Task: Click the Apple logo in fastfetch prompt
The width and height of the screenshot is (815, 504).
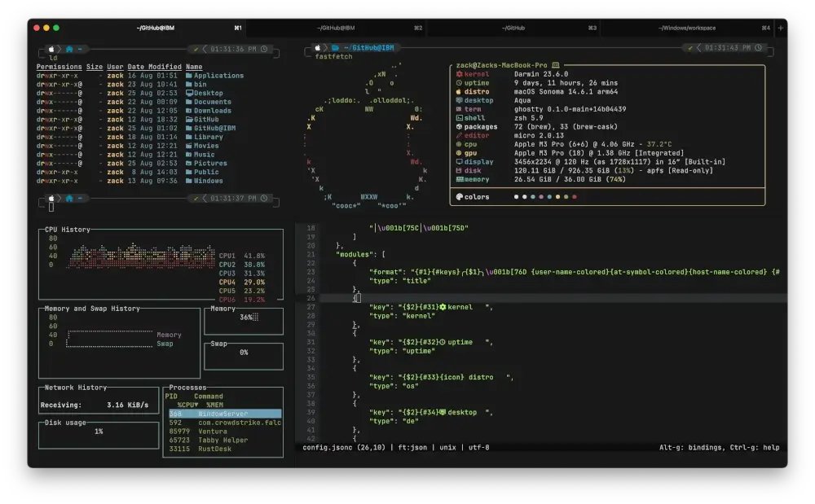Action: (x=318, y=48)
